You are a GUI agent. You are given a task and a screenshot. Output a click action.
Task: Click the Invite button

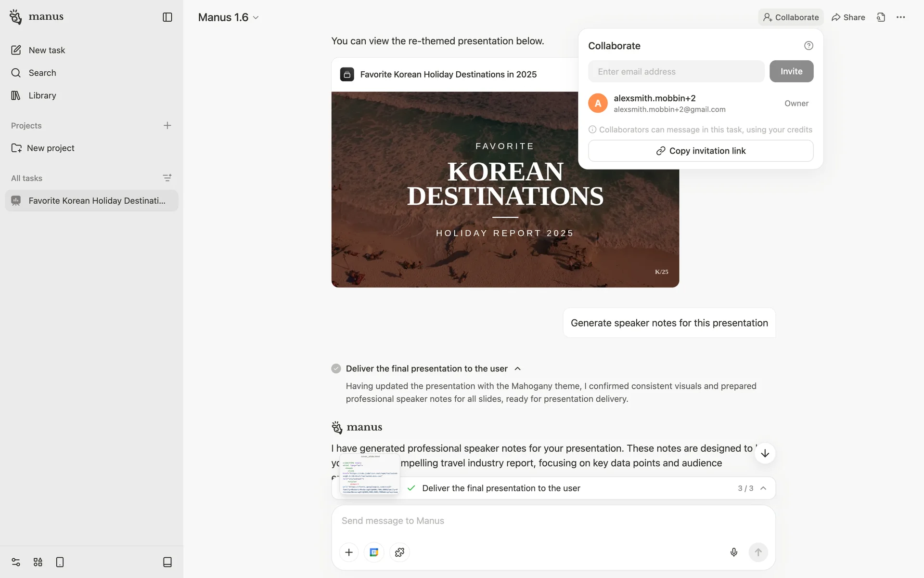coord(791,71)
